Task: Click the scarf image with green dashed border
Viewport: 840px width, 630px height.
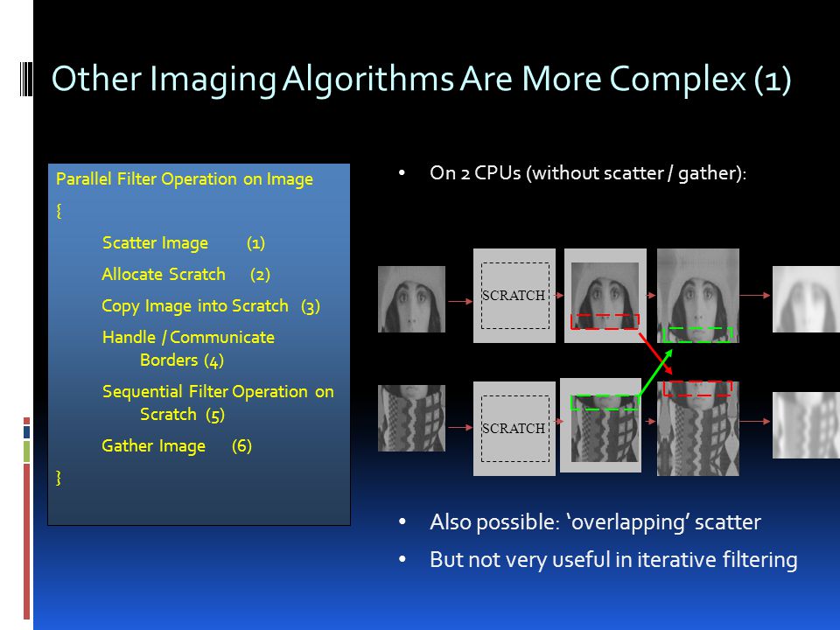Action: pos(600,425)
